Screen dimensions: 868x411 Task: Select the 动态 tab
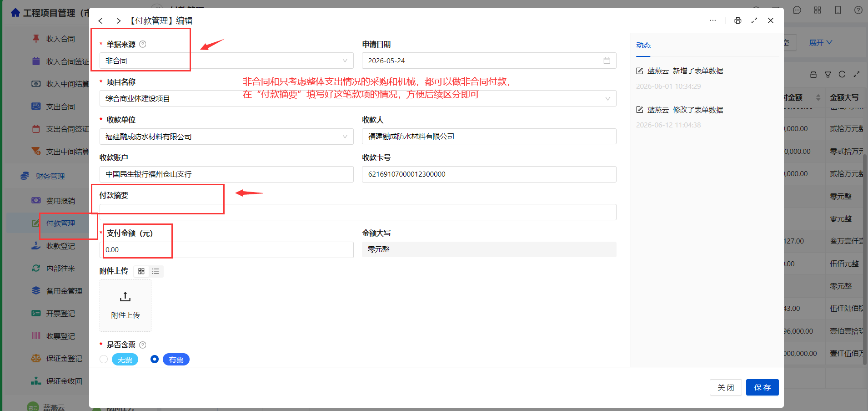point(643,45)
